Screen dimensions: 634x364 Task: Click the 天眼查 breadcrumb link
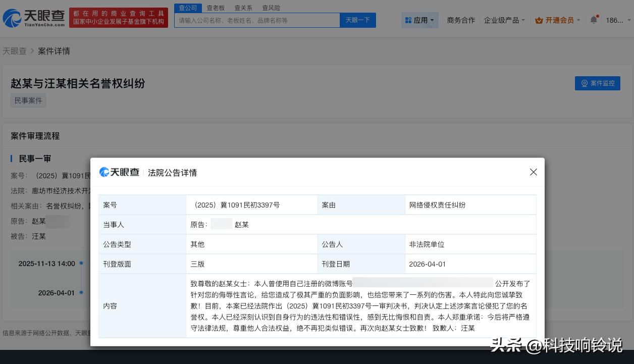coord(15,51)
